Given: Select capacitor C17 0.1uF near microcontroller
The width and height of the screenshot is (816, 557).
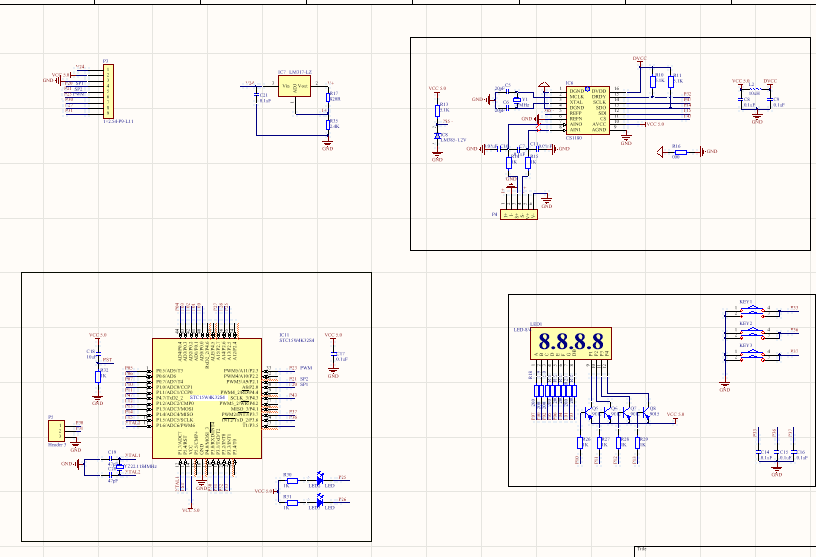Looking at the screenshot, I should (334, 354).
